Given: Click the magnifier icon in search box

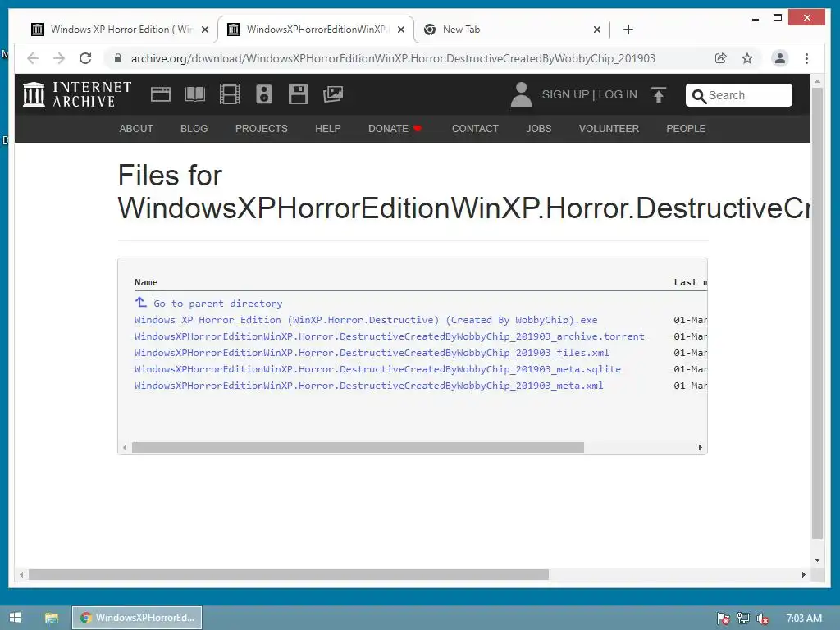Looking at the screenshot, I should 699,96.
